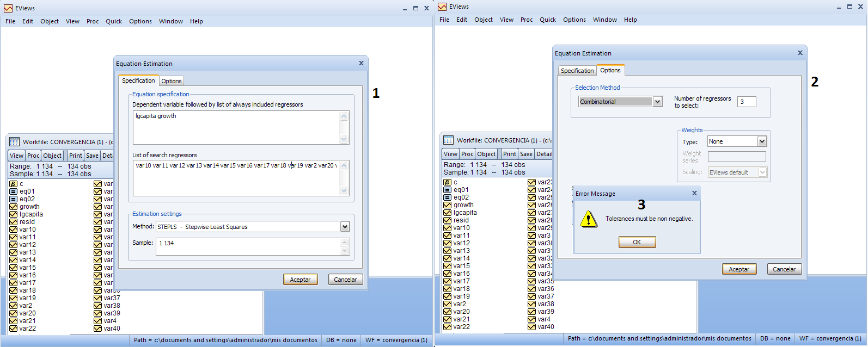Click the Number of regressors to select field
868x347 pixels.
click(747, 102)
